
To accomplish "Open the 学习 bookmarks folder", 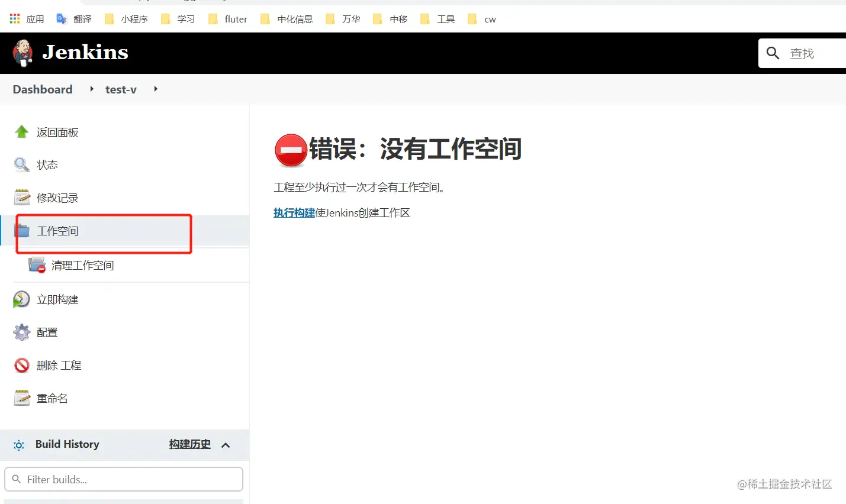I will (x=178, y=19).
